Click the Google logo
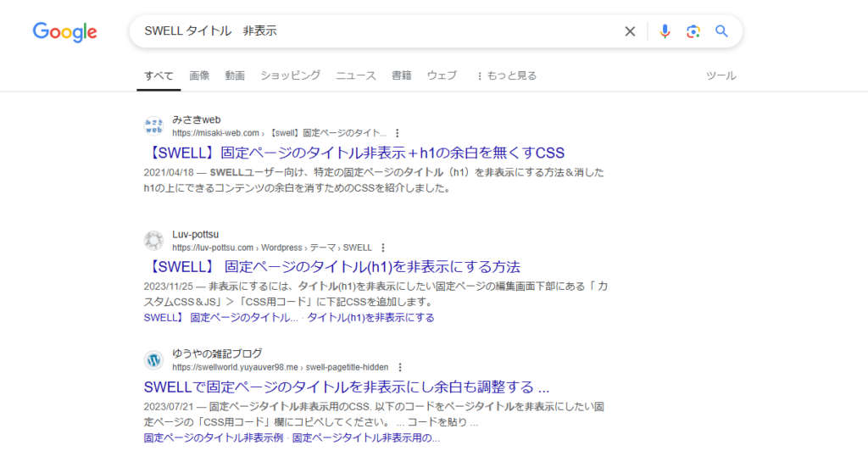 (x=64, y=32)
